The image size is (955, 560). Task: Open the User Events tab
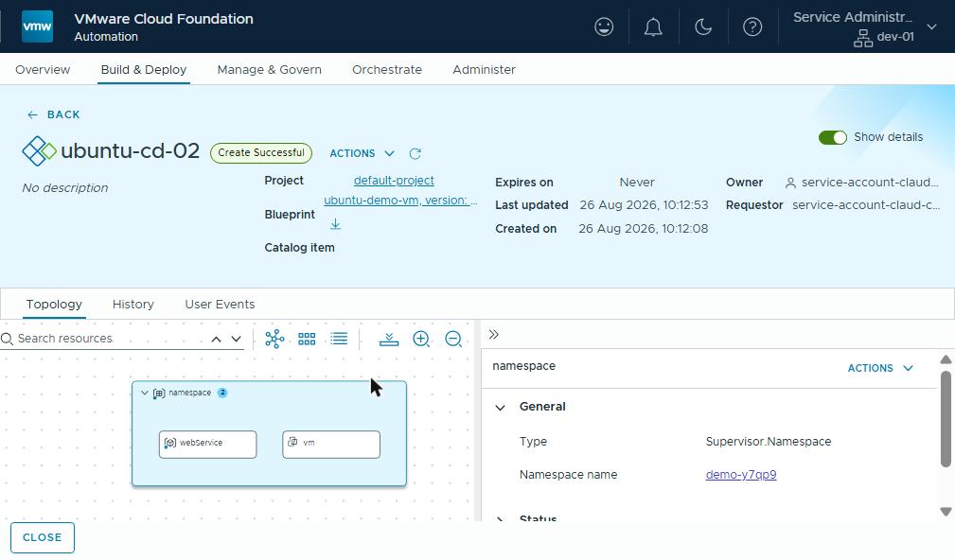click(220, 304)
